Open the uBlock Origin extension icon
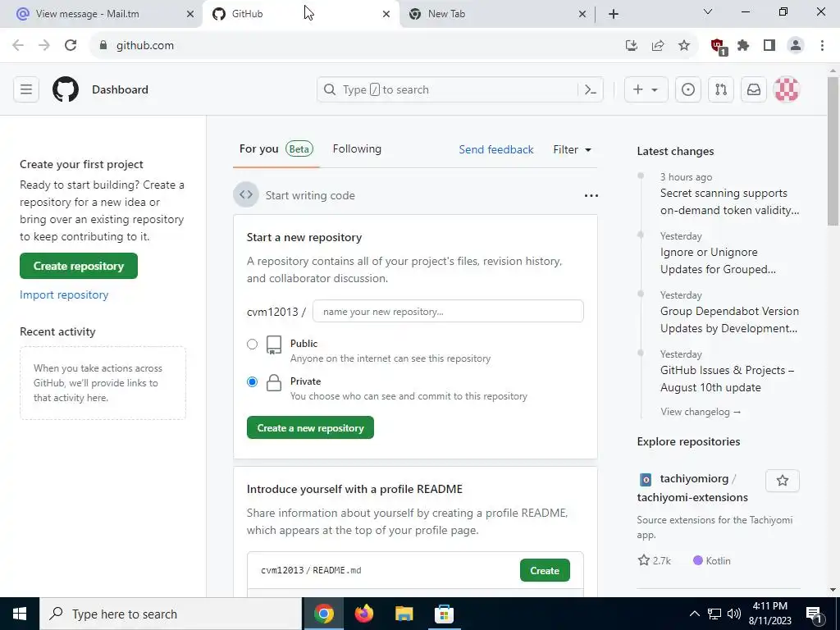Screen dimensions: 840x630 pos(718,46)
